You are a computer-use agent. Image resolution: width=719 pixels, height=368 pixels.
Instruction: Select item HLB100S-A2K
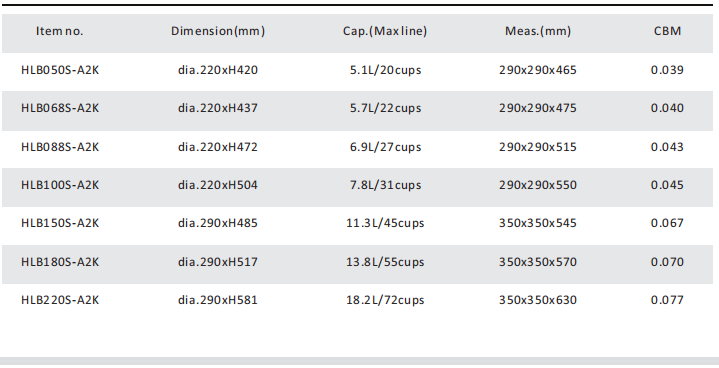click(60, 185)
